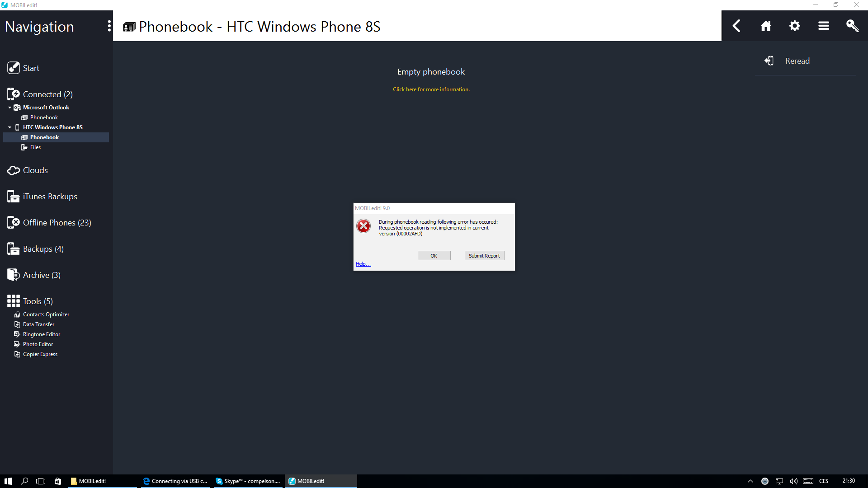This screenshot has width=868, height=488.
Task: Click the key/wrench activation icon
Action: tap(852, 26)
